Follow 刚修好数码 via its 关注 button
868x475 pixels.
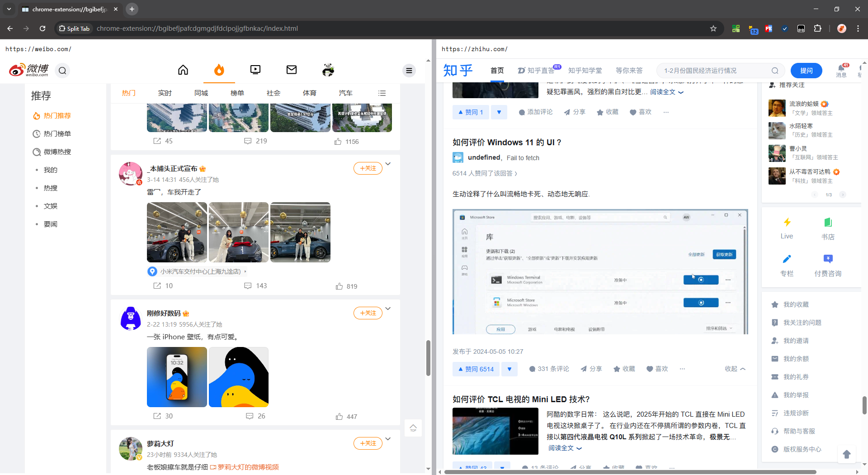click(x=368, y=313)
